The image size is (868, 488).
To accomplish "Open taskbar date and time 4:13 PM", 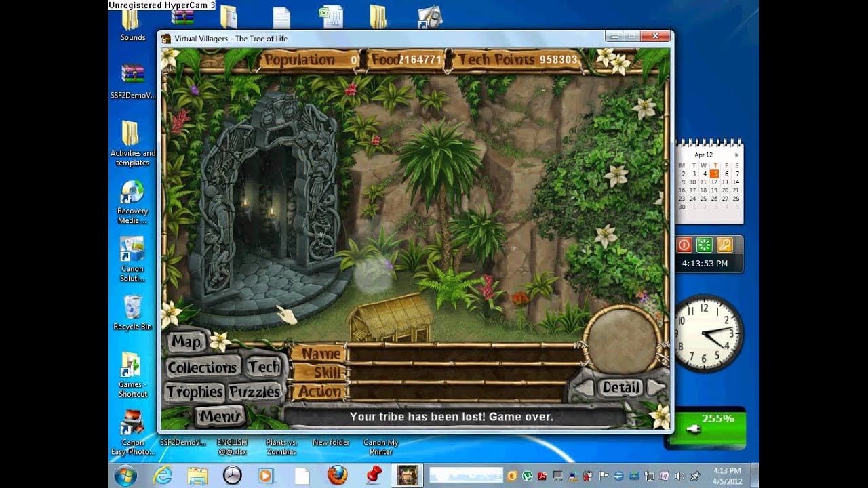I will pyautogui.click(x=727, y=475).
